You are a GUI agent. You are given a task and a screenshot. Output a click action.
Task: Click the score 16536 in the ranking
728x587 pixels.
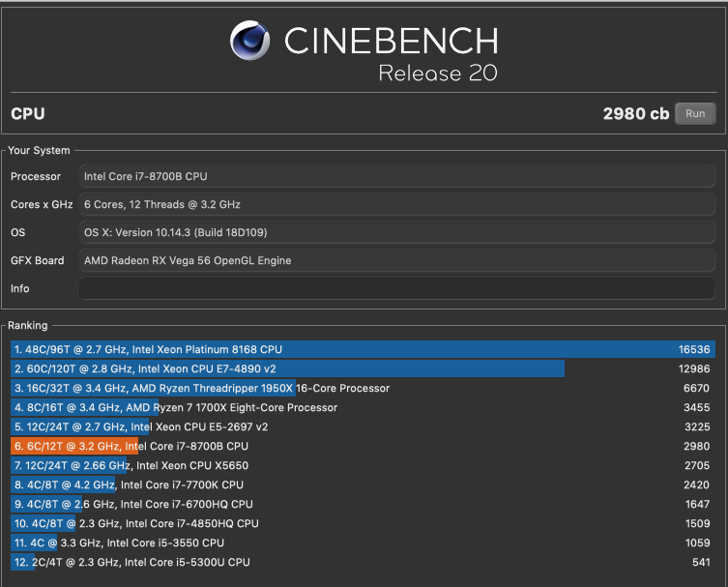(x=694, y=349)
